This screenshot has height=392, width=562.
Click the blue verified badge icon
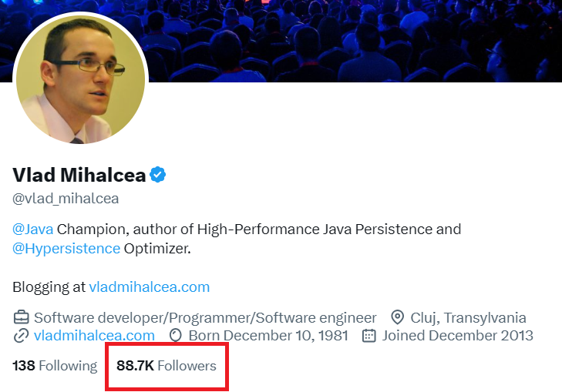(x=158, y=176)
